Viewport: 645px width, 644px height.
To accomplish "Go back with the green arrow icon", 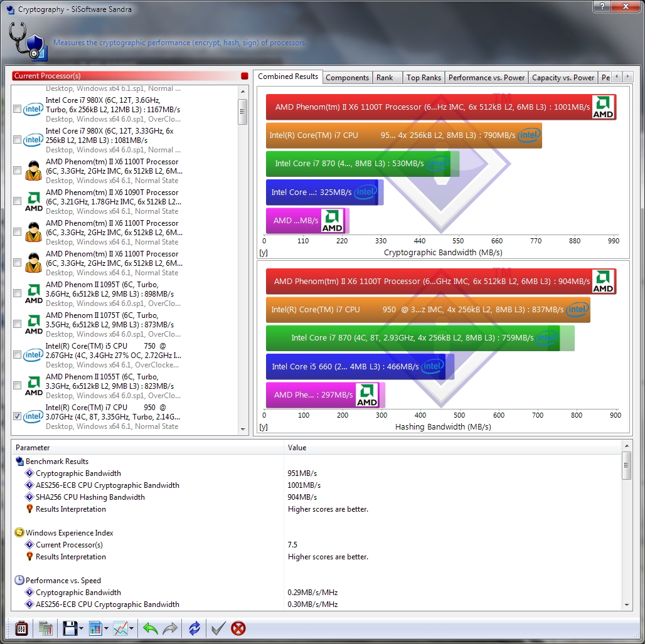I will pos(151,628).
